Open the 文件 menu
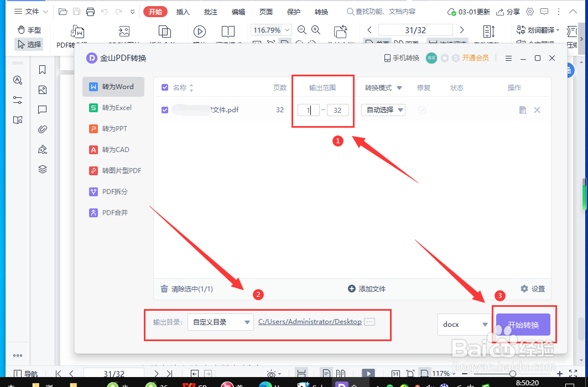Screen dimensions: 588x387 [32, 12]
